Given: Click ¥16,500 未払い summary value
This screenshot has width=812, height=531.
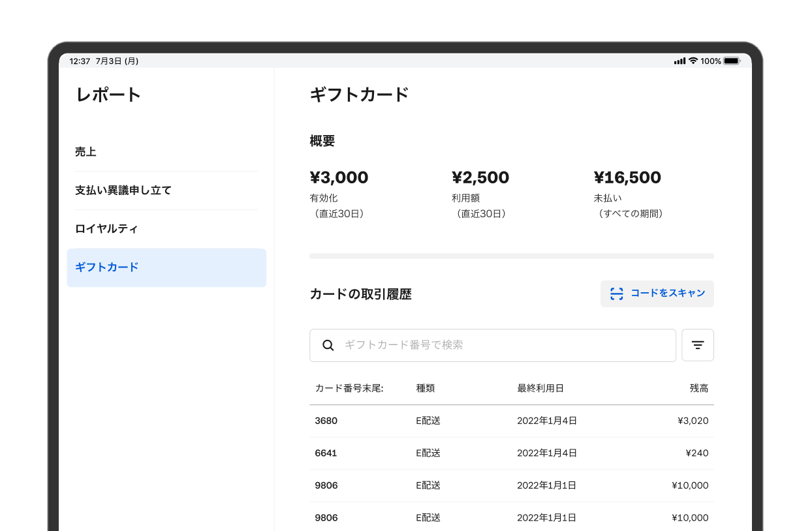Looking at the screenshot, I should pyautogui.click(x=627, y=177).
